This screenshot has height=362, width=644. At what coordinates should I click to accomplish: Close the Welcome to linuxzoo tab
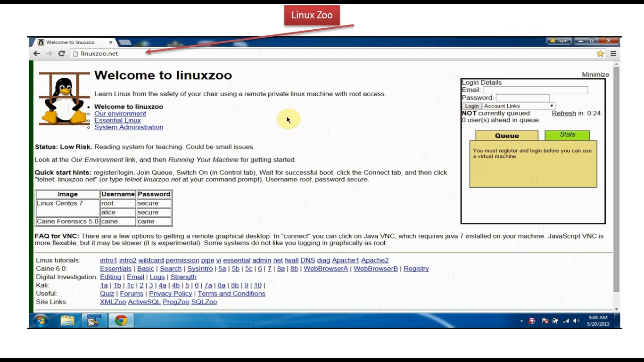(x=111, y=42)
